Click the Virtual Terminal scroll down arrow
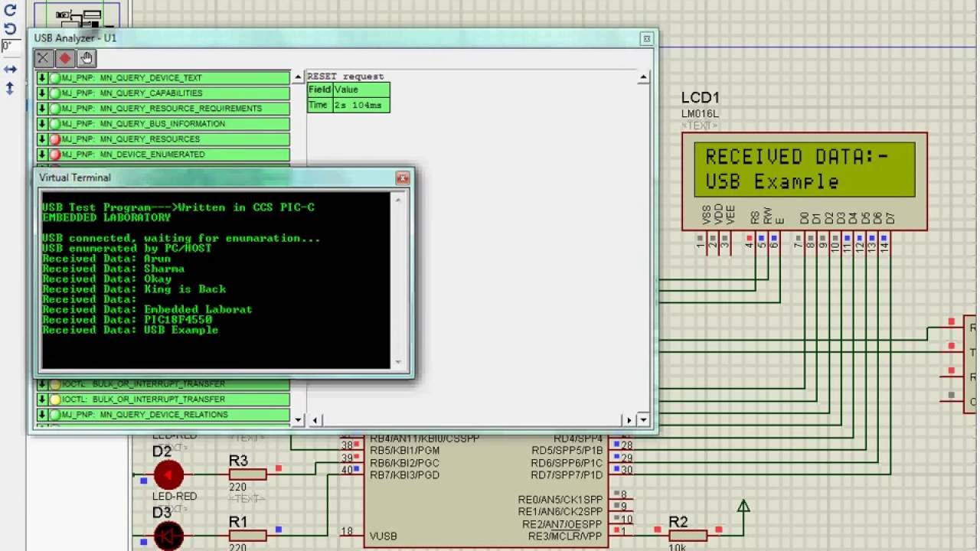Viewport: 980px width, 551px height. [397, 362]
